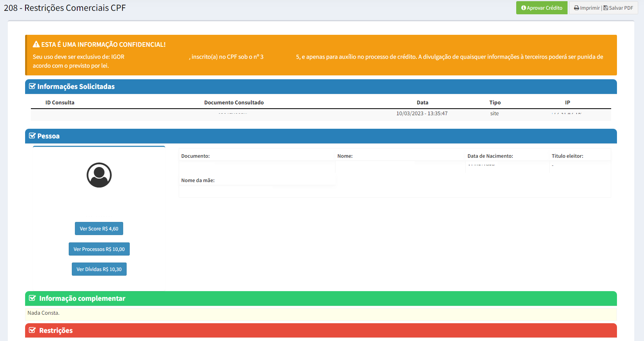Click the user profile avatar icon
This screenshot has width=644, height=341.
(99, 175)
